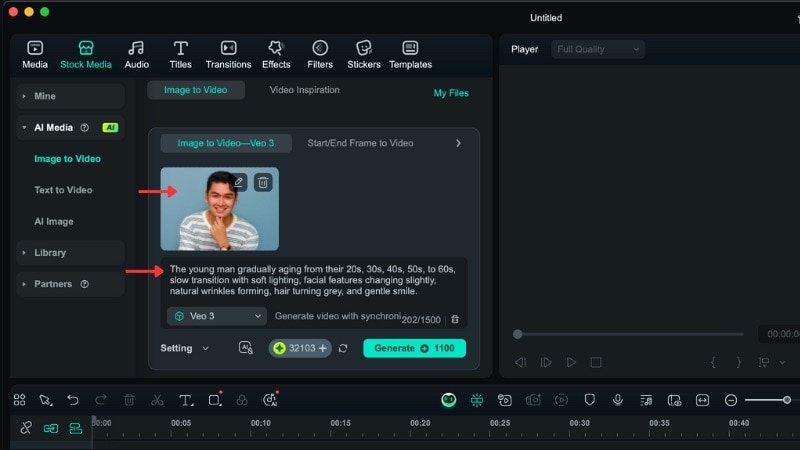
Task: Switch to the Audio tab
Action: click(137, 55)
